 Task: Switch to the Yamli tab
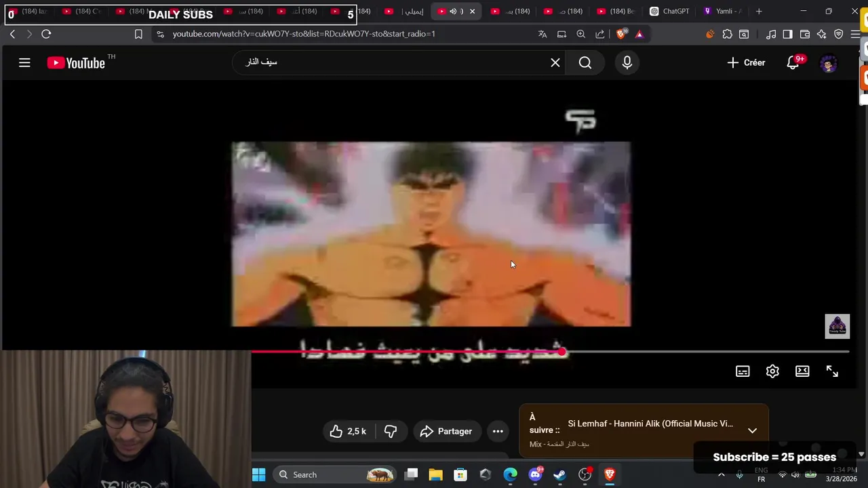(723, 12)
